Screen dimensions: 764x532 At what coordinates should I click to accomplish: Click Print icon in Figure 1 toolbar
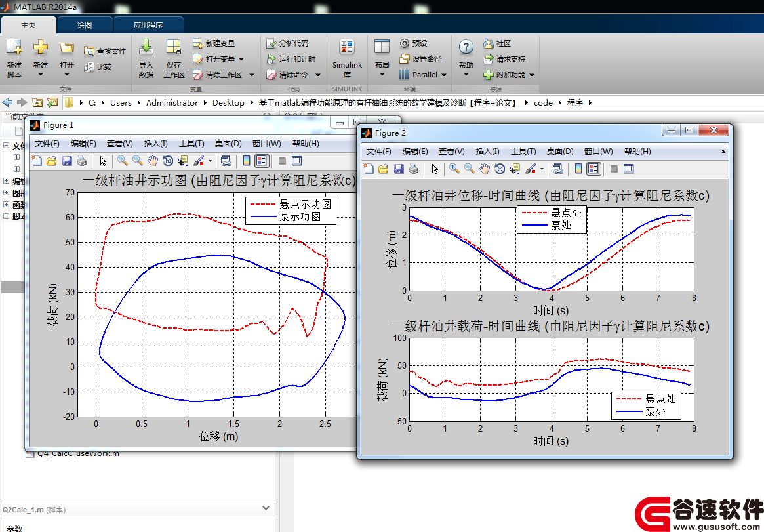pyautogui.click(x=82, y=161)
